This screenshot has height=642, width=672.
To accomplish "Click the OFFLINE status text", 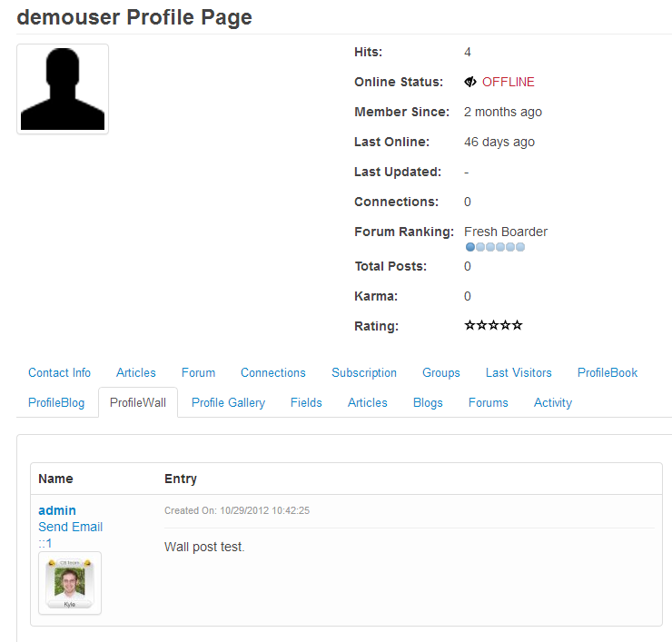I will pyautogui.click(x=509, y=82).
